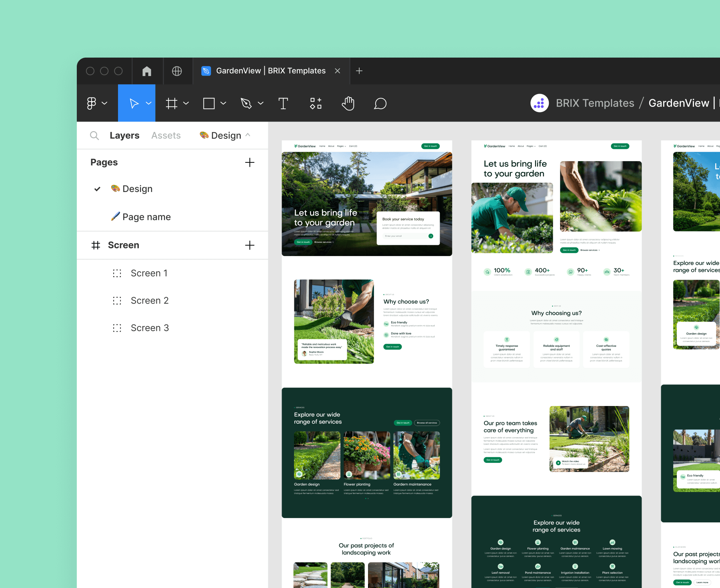Open the Comment tool
The image size is (720, 588).
pos(380,104)
